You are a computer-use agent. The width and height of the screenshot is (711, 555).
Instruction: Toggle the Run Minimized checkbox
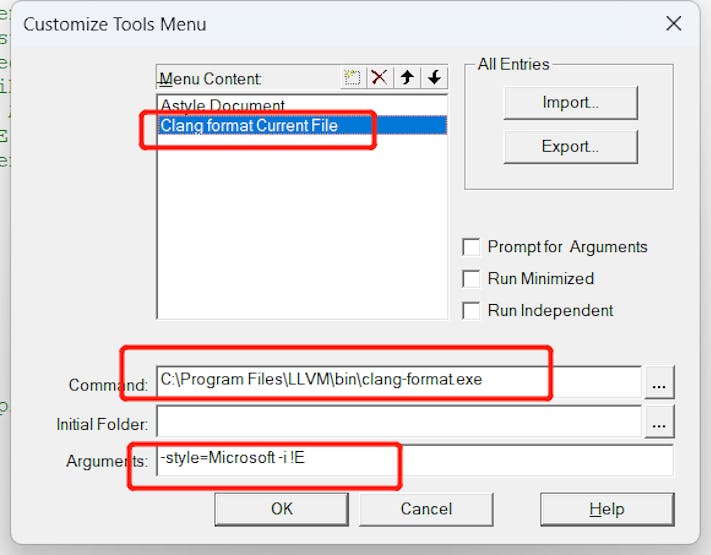471,279
